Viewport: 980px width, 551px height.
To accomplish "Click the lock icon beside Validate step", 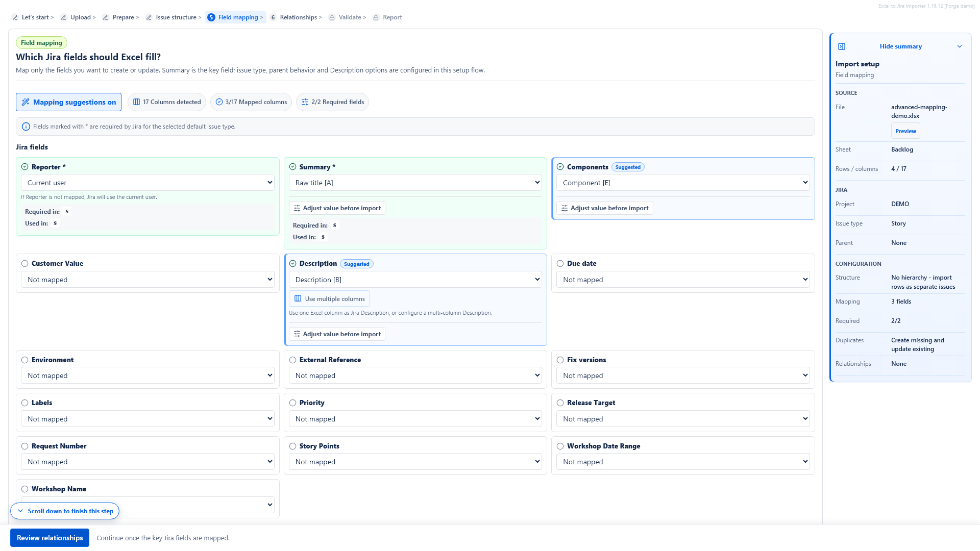I will (332, 17).
